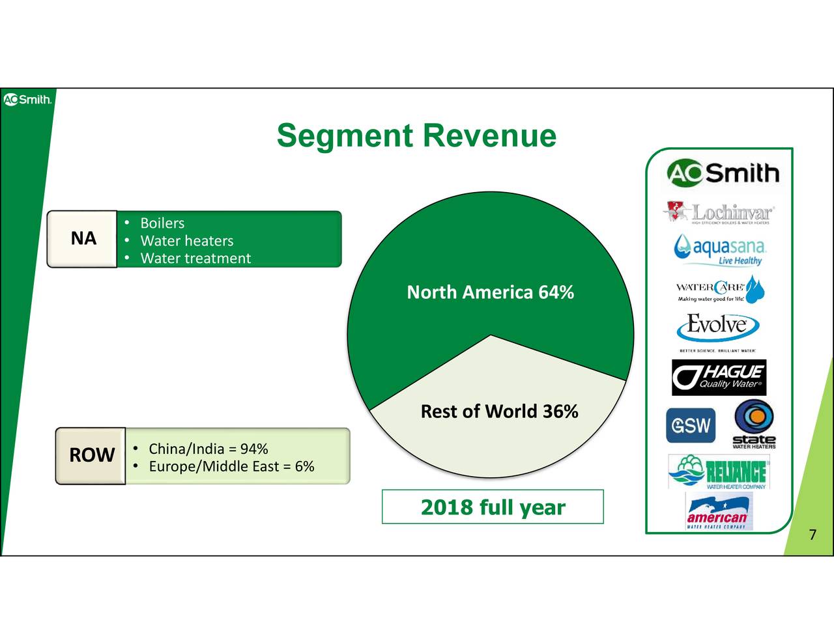Viewport: 834px width, 644px height.
Task: Select the State Water Heaters logo
Action: point(754,425)
